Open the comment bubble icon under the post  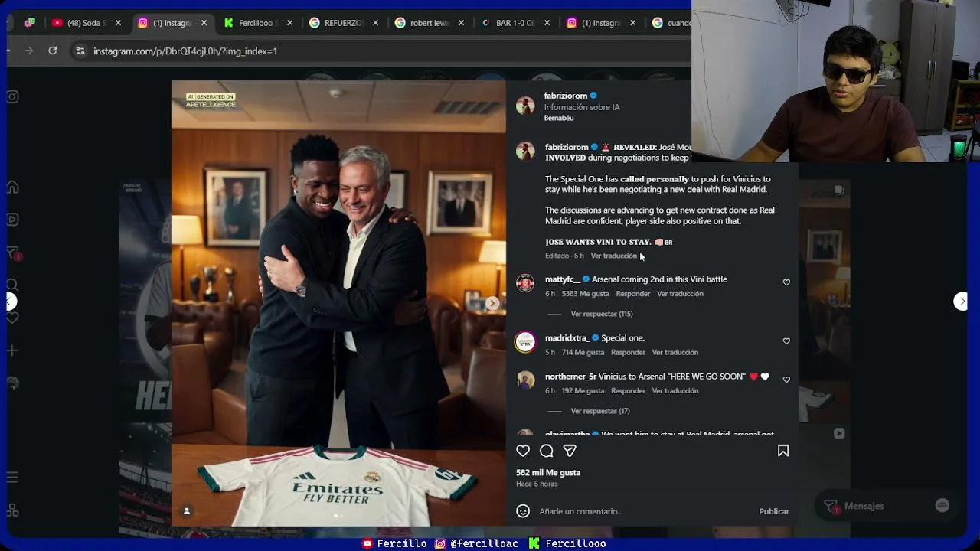coord(547,451)
